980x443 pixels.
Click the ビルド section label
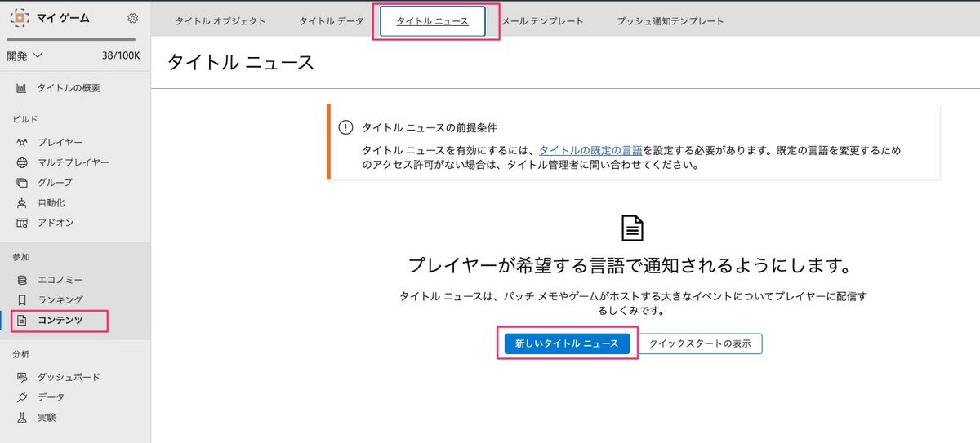point(25,120)
